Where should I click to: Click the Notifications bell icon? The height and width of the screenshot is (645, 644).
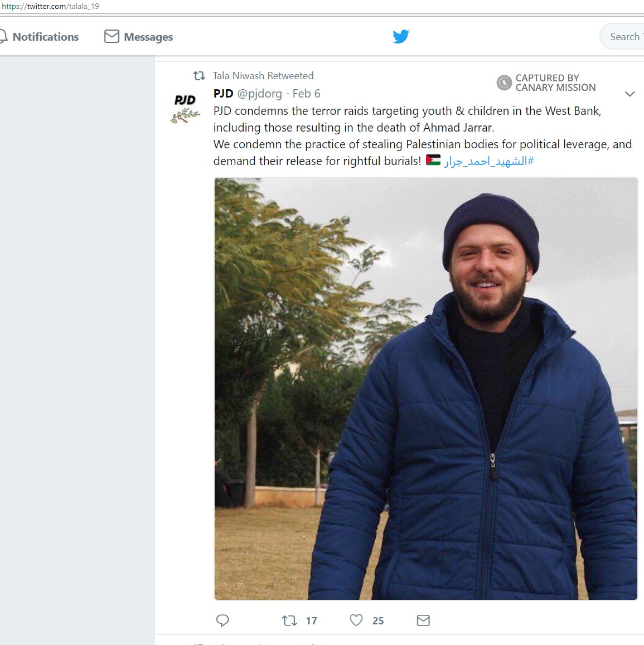point(3,37)
